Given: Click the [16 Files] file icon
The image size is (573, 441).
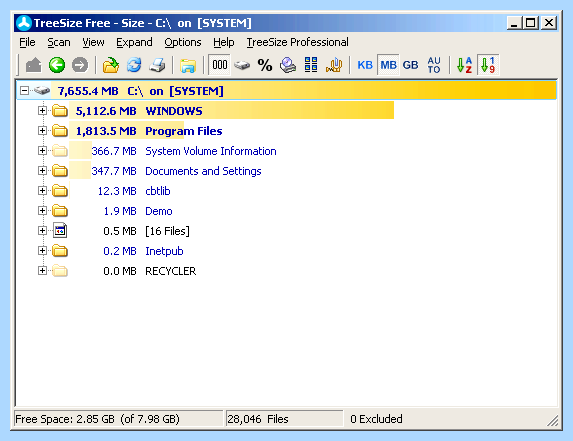Looking at the screenshot, I should click(60, 231).
